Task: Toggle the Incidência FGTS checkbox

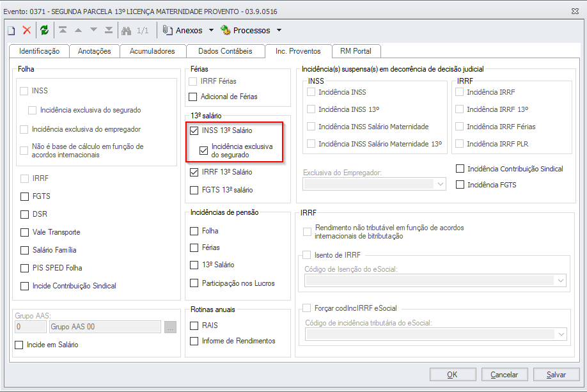Action: click(460, 185)
